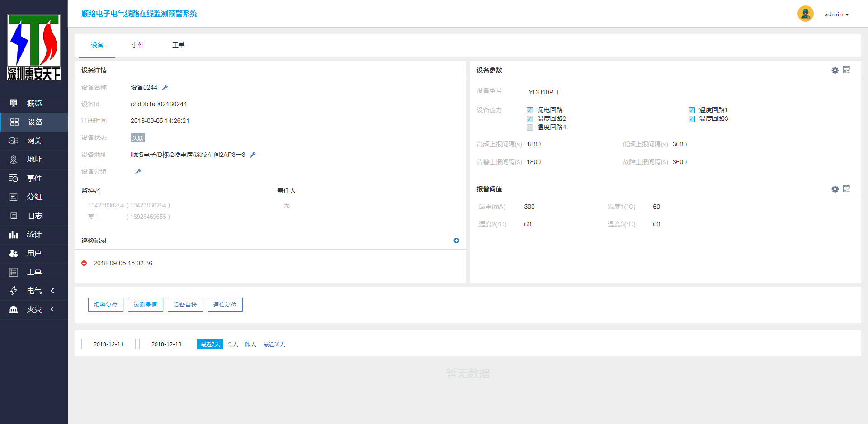Click the 通信复位 button
Image resolution: width=868 pixels, height=424 pixels.
click(225, 305)
